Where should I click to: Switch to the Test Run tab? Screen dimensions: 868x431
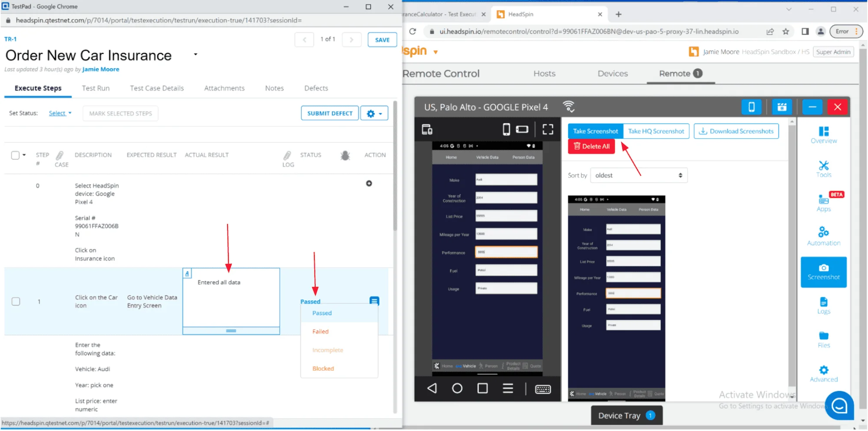tap(96, 88)
